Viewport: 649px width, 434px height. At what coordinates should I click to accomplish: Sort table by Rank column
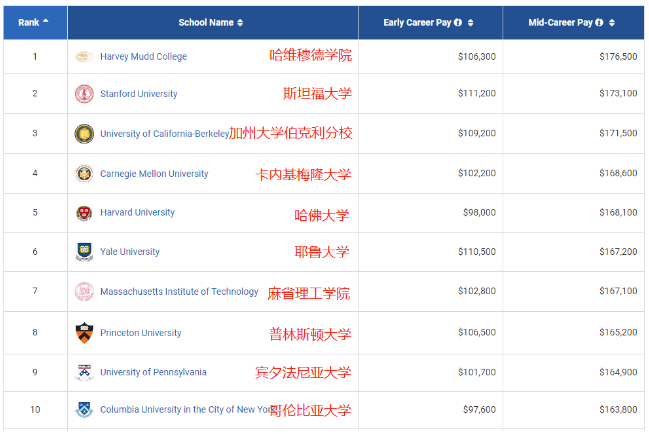tap(33, 22)
